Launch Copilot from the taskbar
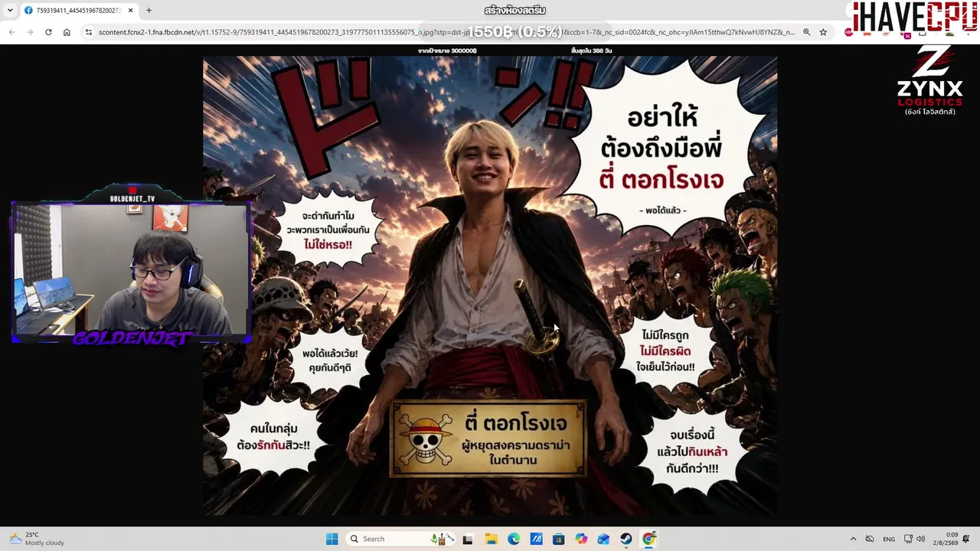980x551 pixels. (581, 539)
